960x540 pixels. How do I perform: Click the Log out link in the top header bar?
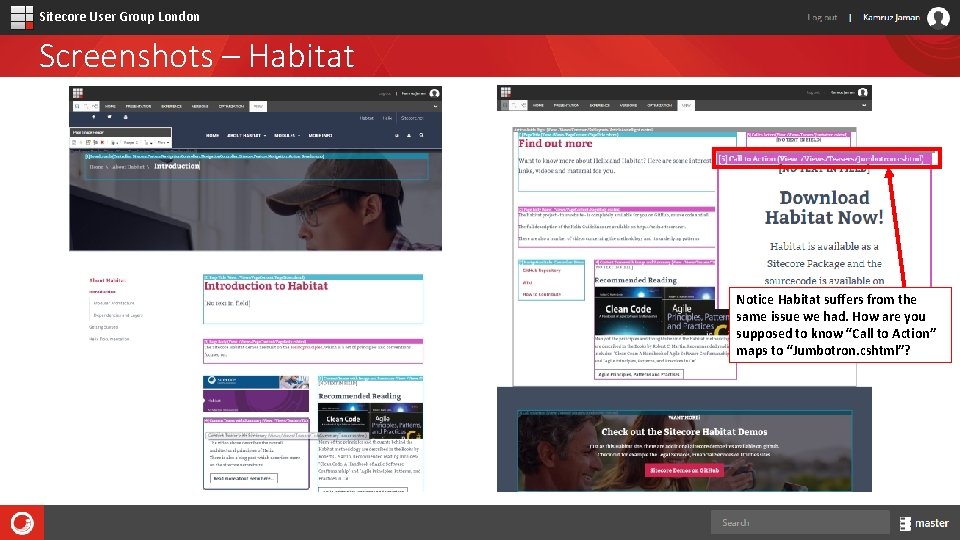click(822, 17)
